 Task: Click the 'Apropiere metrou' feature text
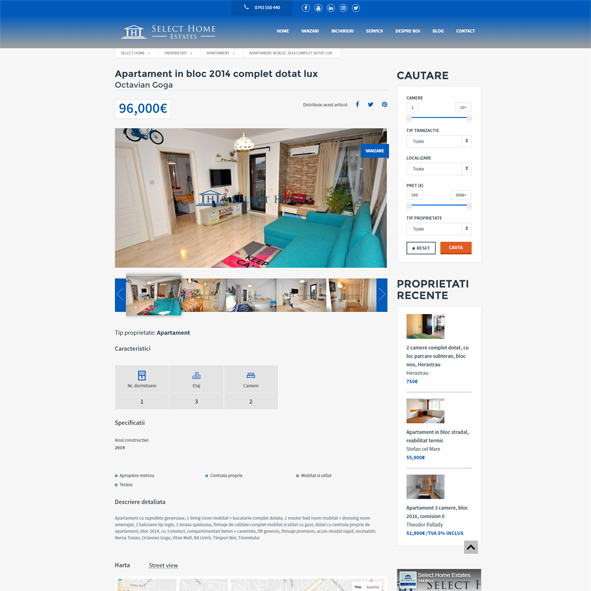point(136,476)
